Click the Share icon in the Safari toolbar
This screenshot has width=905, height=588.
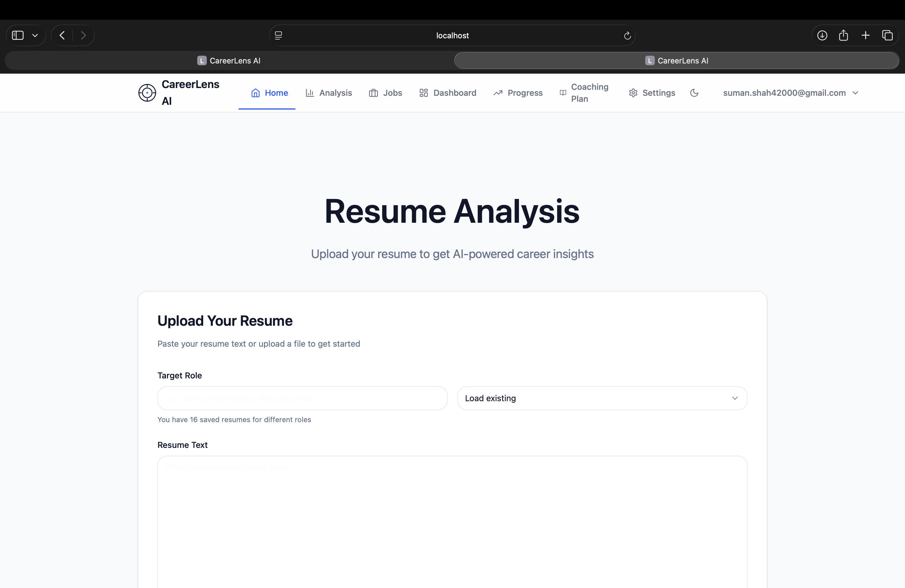coord(843,35)
